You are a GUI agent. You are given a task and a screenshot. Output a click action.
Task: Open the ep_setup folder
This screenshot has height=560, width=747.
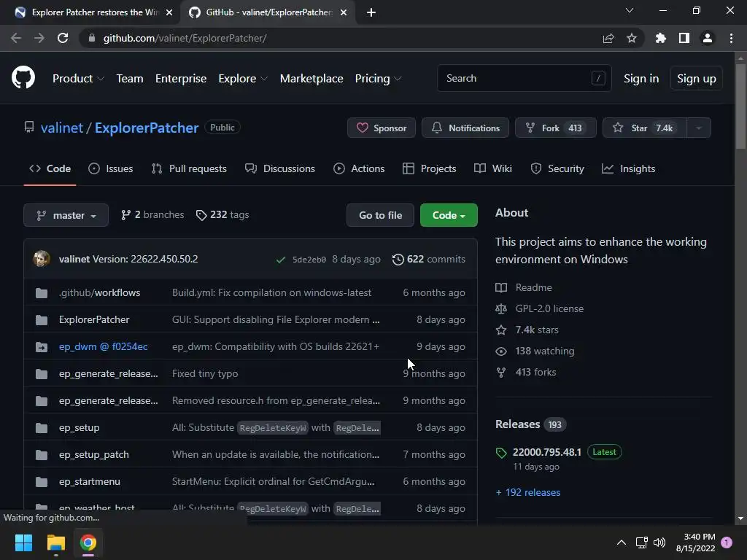(79, 427)
